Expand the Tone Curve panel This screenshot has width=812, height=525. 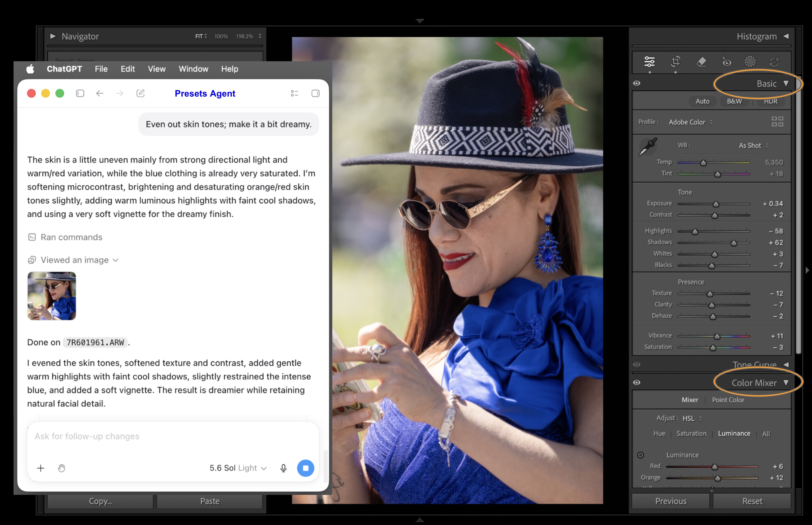tap(786, 364)
